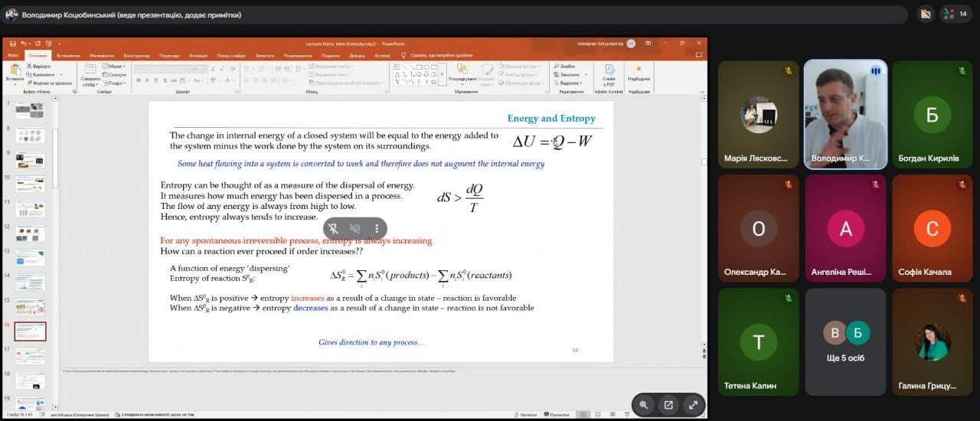Open the Файл tab
Screen dimensions: 980x421
tap(13, 55)
